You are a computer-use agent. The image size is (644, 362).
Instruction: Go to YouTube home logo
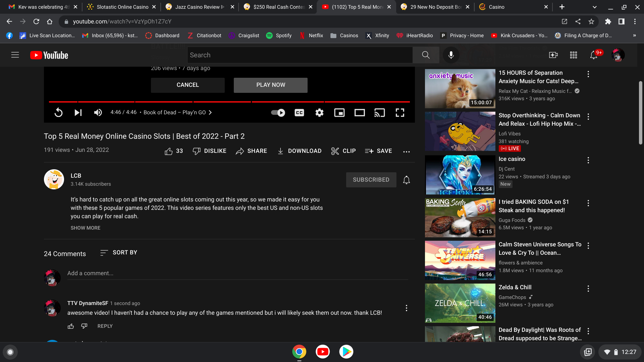(49, 55)
